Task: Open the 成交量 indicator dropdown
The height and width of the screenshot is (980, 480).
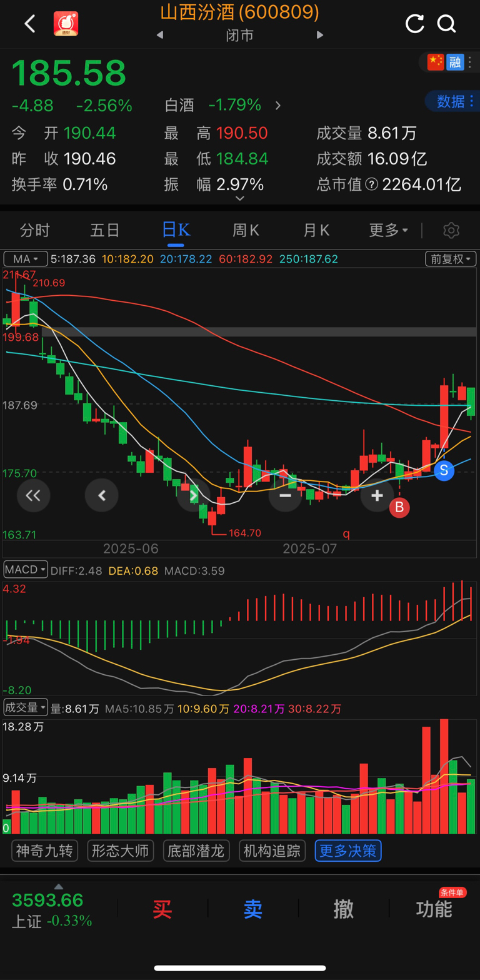Action: pyautogui.click(x=25, y=708)
